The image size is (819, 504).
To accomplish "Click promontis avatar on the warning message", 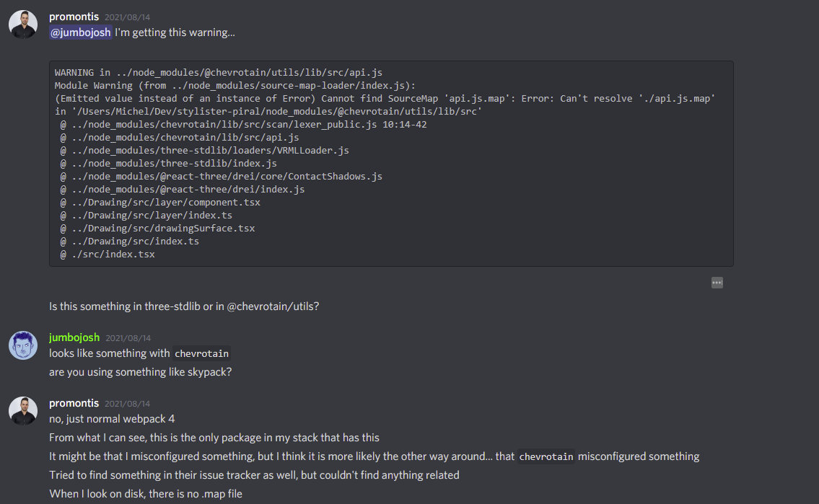I will 23,25.
